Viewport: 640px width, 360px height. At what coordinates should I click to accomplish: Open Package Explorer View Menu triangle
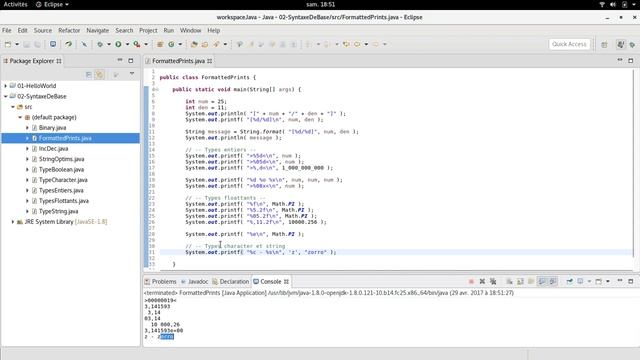pos(132,74)
